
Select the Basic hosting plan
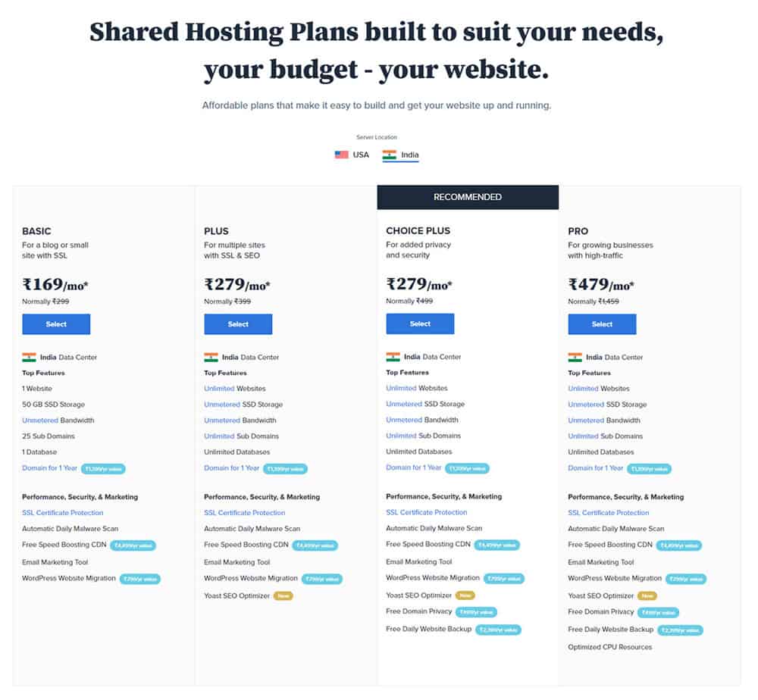[x=56, y=324]
